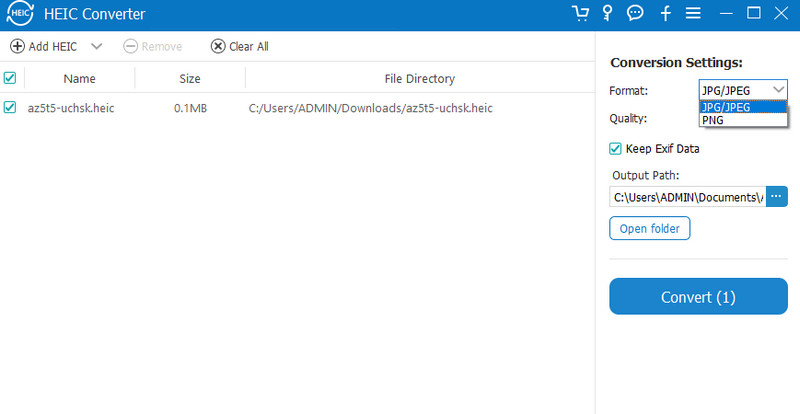Image resolution: width=800 pixels, height=414 pixels.
Task: Toggle the select-all header checkbox
Action: [10, 78]
